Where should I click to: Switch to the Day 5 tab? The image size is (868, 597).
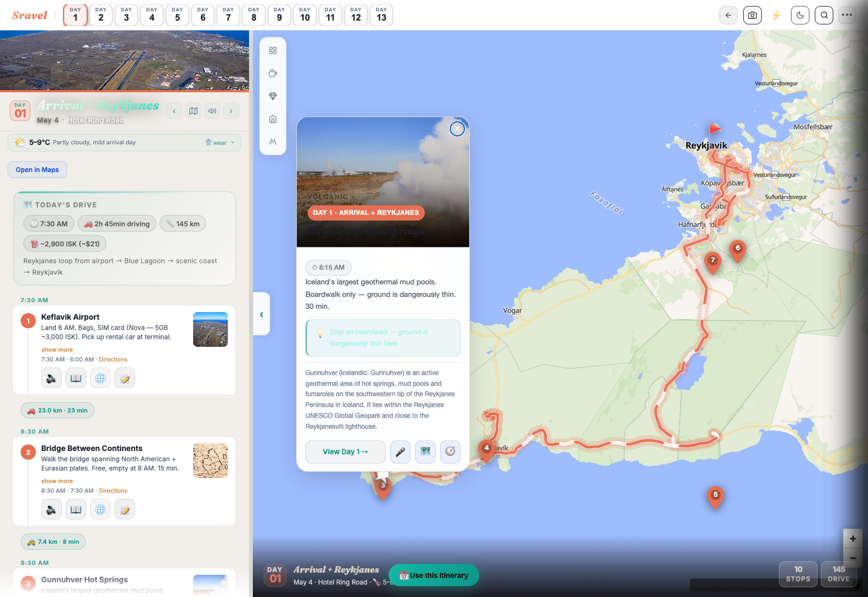(177, 15)
